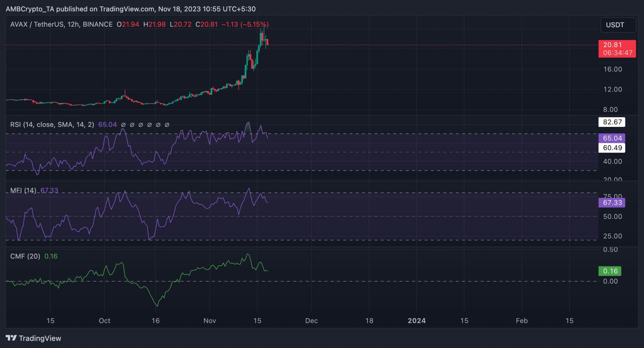644x348 pixels.
Task: Click the 12.00 price axis label
Action: coord(613,89)
